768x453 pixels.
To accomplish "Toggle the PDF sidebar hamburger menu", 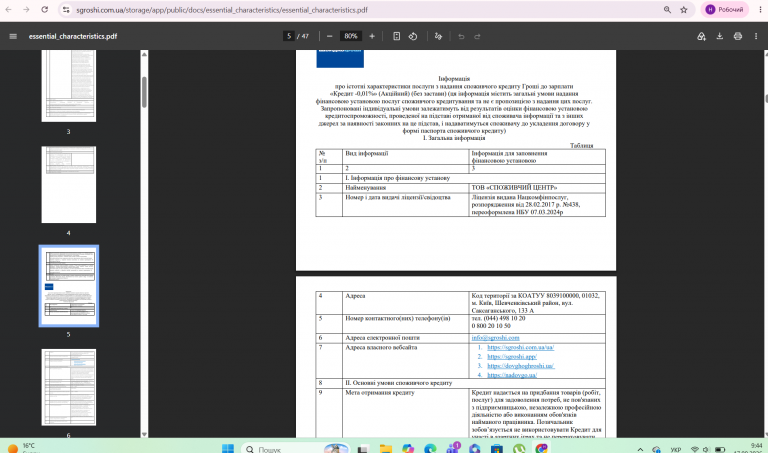I will click(x=13, y=36).
